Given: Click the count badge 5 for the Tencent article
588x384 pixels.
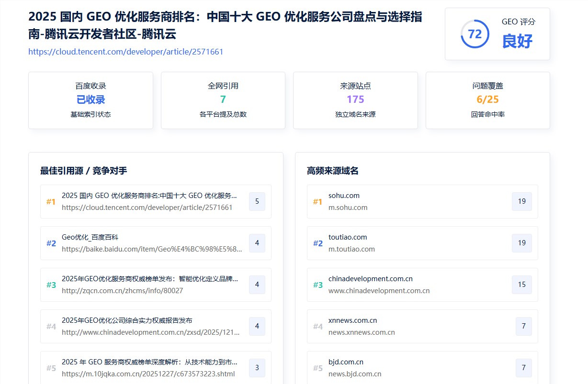Looking at the screenshot, I should click(257, 201).
